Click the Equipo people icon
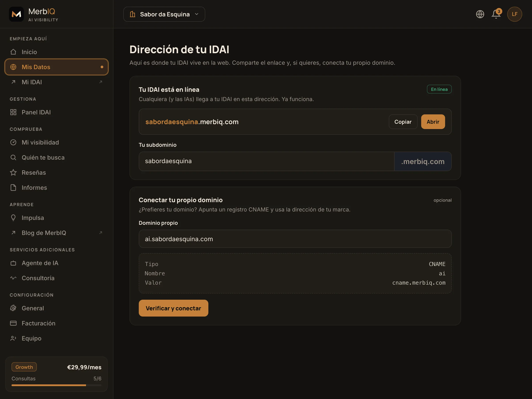The width and height of the screenshot is (532, 399). tap(13, 338)
